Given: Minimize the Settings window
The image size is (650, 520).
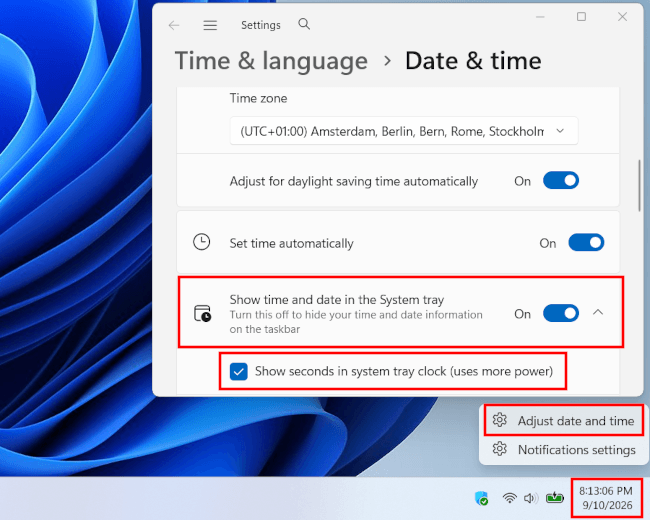Looking at the screenshot, I should [540, 17].
